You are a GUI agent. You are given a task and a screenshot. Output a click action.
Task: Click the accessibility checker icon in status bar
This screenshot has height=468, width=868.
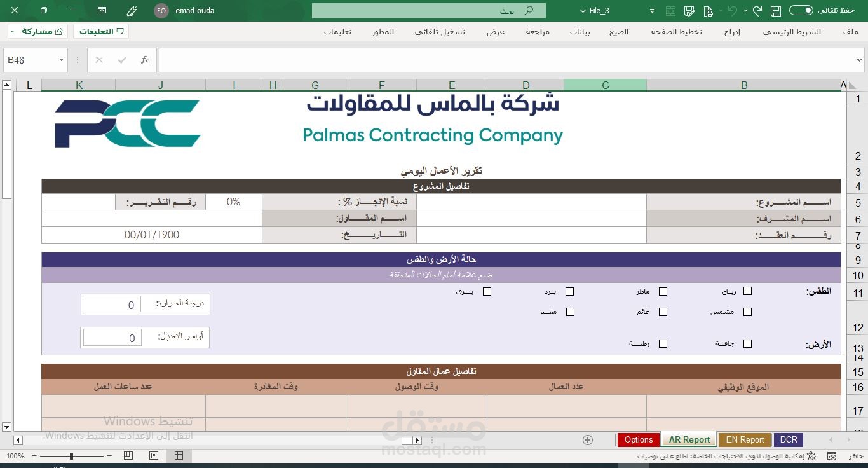[811, 456]
